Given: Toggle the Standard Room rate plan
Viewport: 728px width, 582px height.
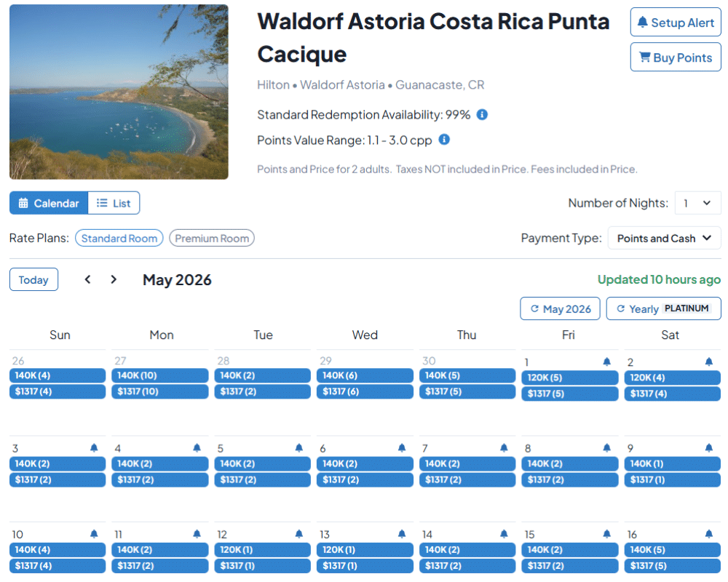Looking at the screenshot, I should (x=119, y=238).
